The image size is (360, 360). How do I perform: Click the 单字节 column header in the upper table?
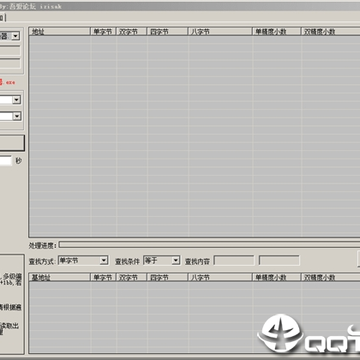(103, 32)
